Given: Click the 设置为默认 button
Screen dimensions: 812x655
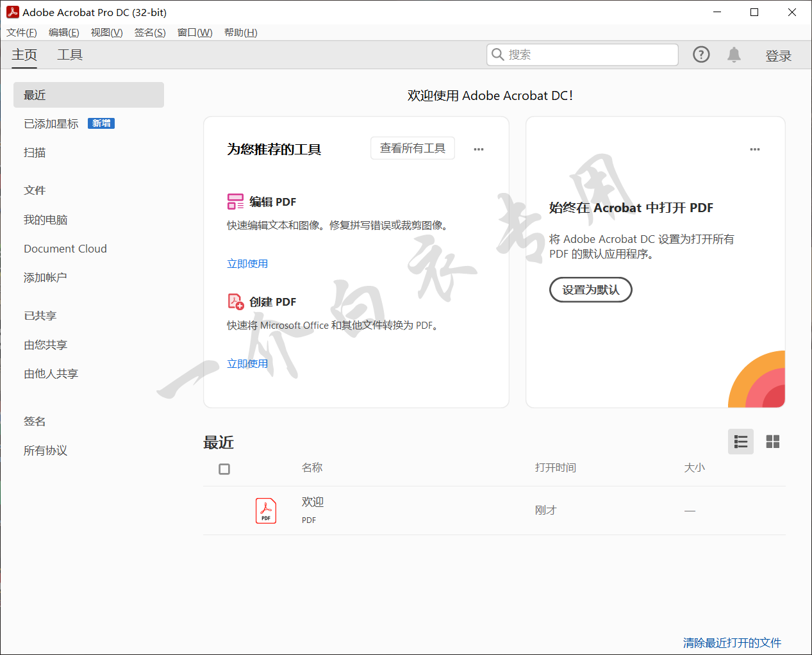Looking at the screenshot, I should tap(591, 290).
